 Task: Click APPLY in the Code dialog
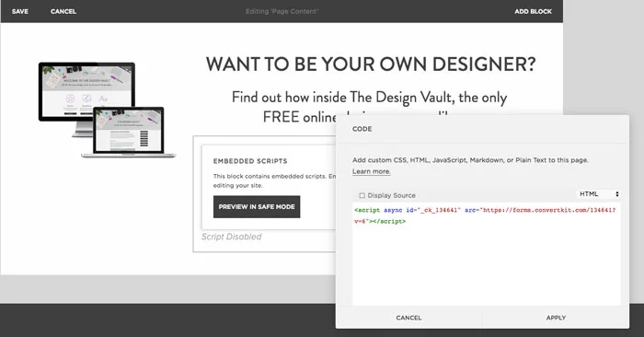click(x=556, y=318)
